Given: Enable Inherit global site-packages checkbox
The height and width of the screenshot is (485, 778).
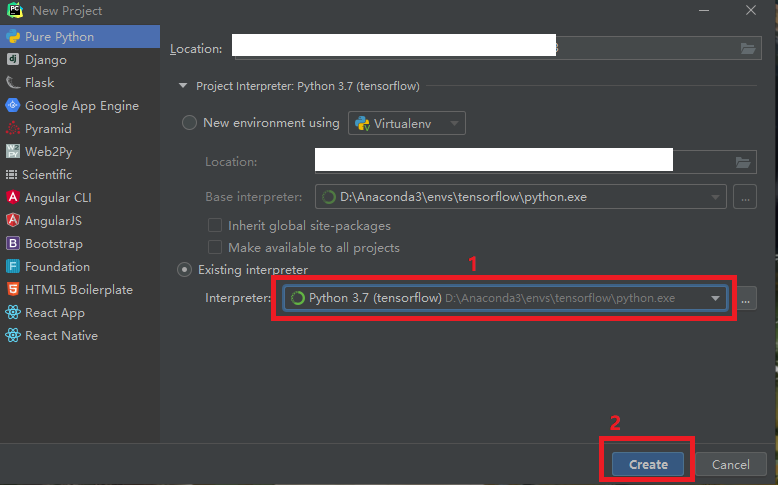Looking at the screenshot, I should coord(215,225).
